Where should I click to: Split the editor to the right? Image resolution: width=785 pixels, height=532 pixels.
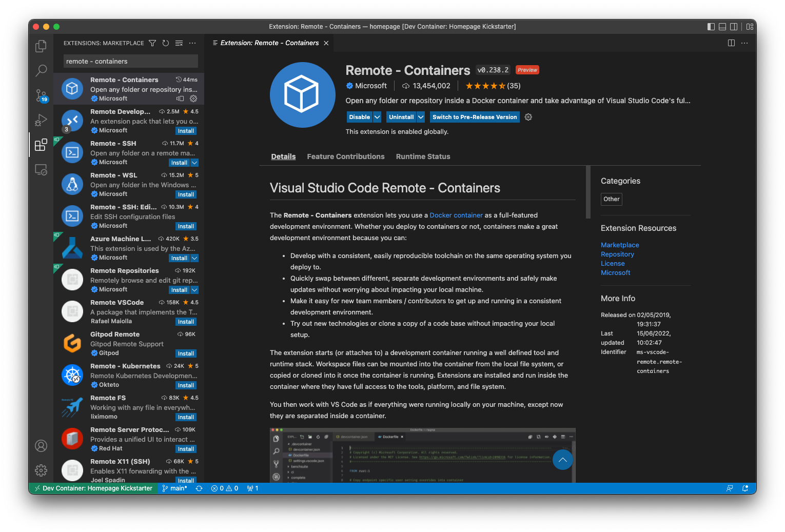click(731, 43)
